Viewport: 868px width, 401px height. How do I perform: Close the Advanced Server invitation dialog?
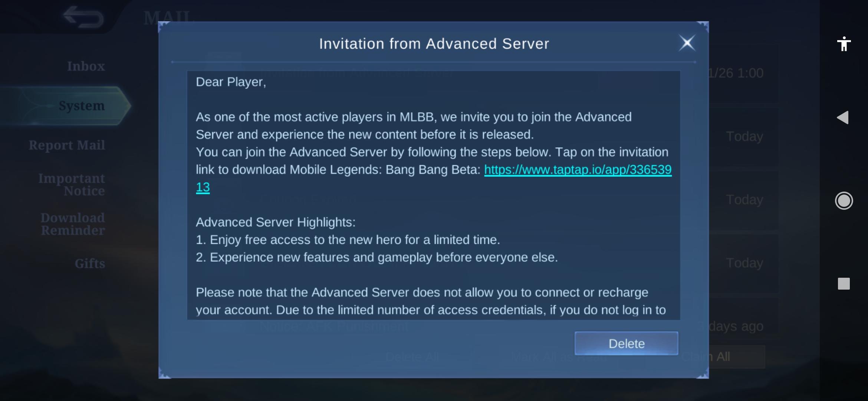[687, 43]
